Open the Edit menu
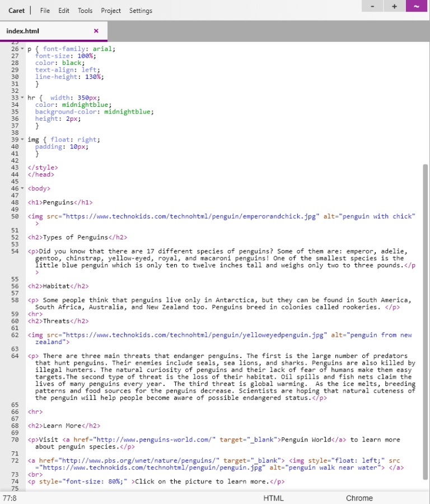The image size is (430, 504). click(x=64, y=11)
